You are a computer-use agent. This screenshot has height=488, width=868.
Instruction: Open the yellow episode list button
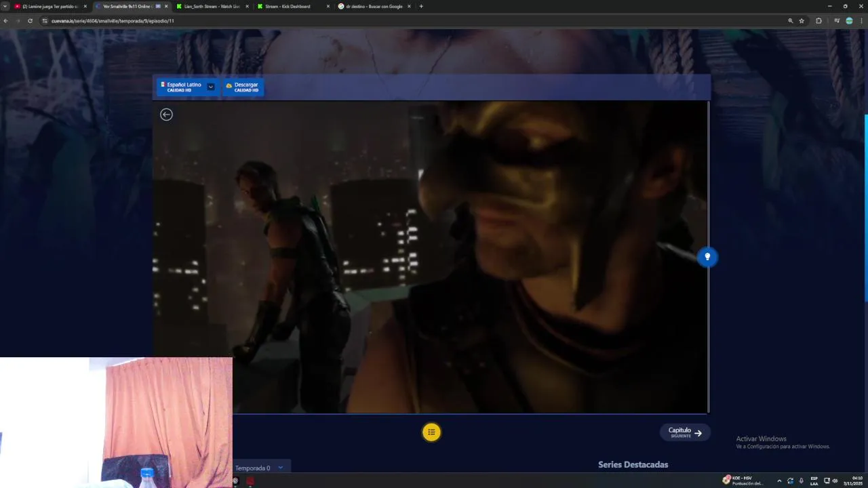(431, 432)
